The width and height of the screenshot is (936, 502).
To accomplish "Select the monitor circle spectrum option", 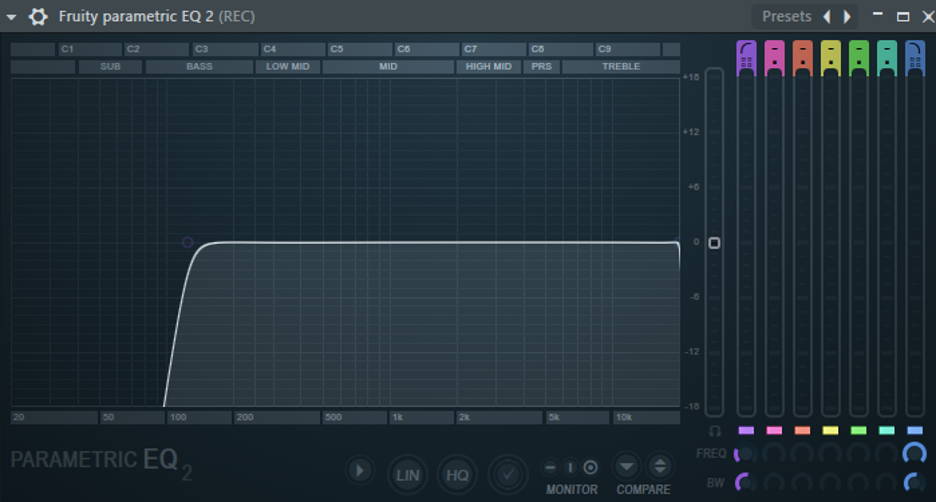I will [x=590, y=467].
